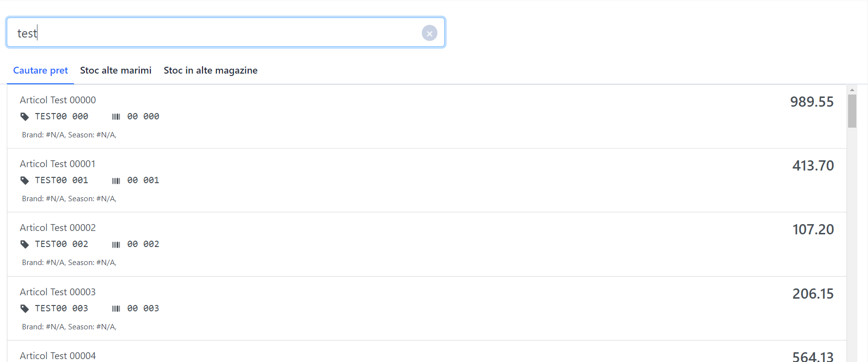Click the tag icon for TEST00 000
The height and width of the screenshot is (362, 868).
click(x=24, y=116)
